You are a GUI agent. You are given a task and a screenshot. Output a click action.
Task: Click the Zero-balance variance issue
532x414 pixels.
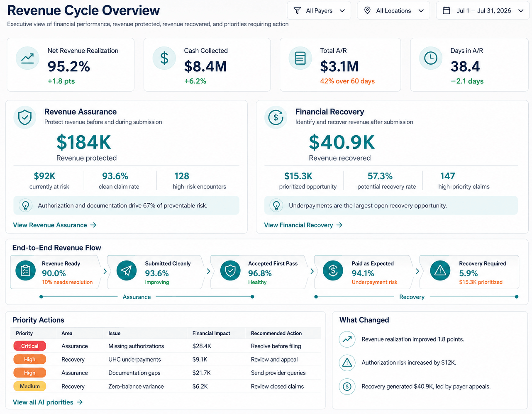coord(136,386)
